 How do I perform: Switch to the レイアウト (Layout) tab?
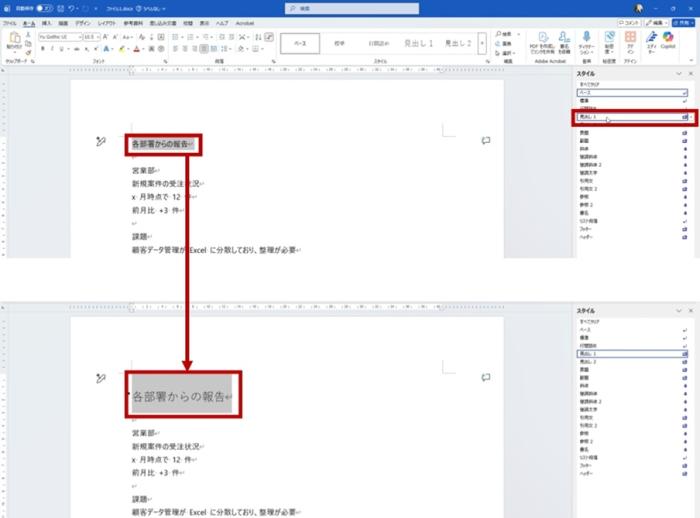click(106, 22)
